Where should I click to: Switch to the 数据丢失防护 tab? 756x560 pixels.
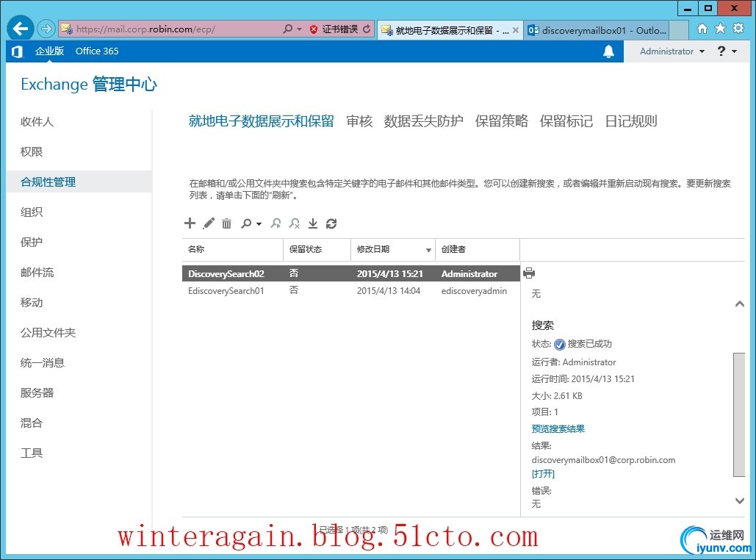point(423,121)
